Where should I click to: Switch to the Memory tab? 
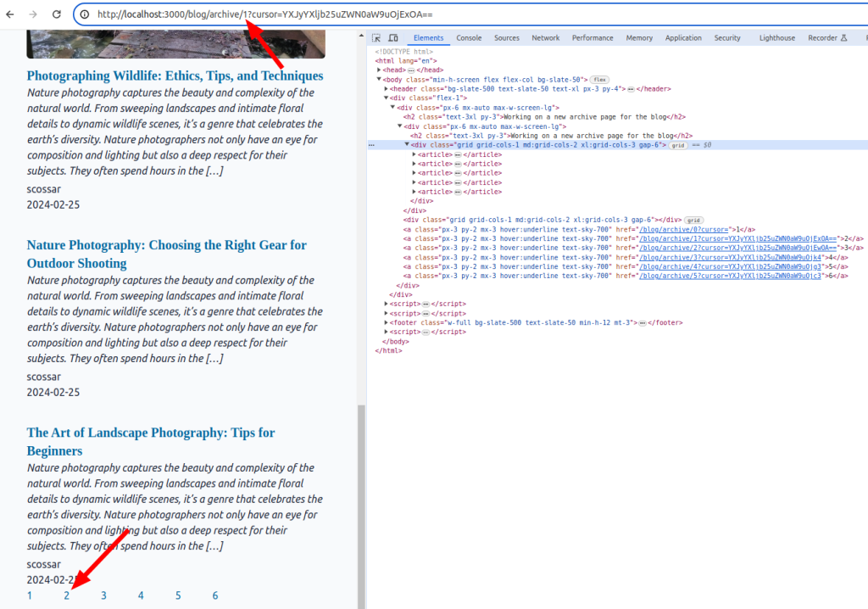[639, 37]
